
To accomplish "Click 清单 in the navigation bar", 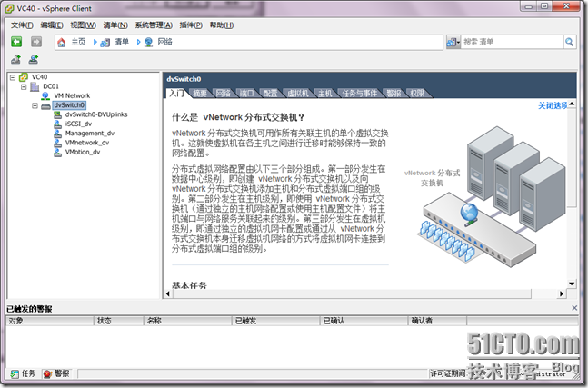I will pyautogui.click(x=122, y=42).
